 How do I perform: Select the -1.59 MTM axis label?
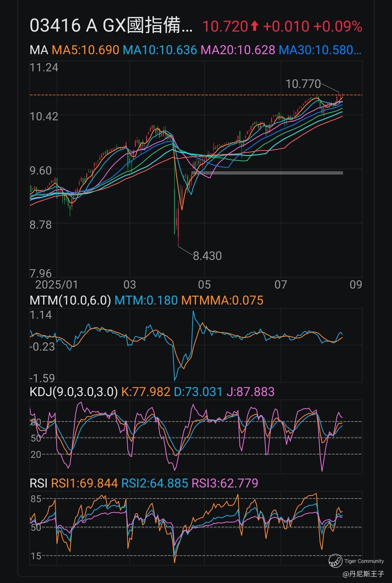(x=42, y=378)
